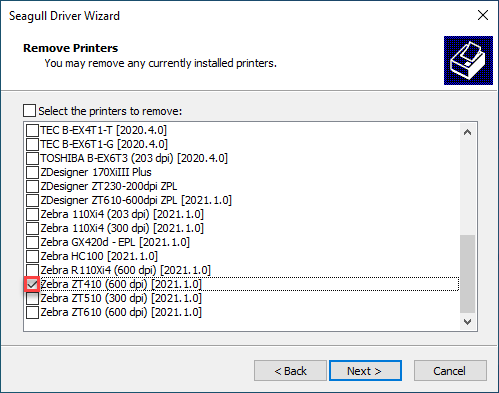Screen dimensions: 499x393
Task: Check the Zebra HC100 printer box
Action: tap(32, 256)
